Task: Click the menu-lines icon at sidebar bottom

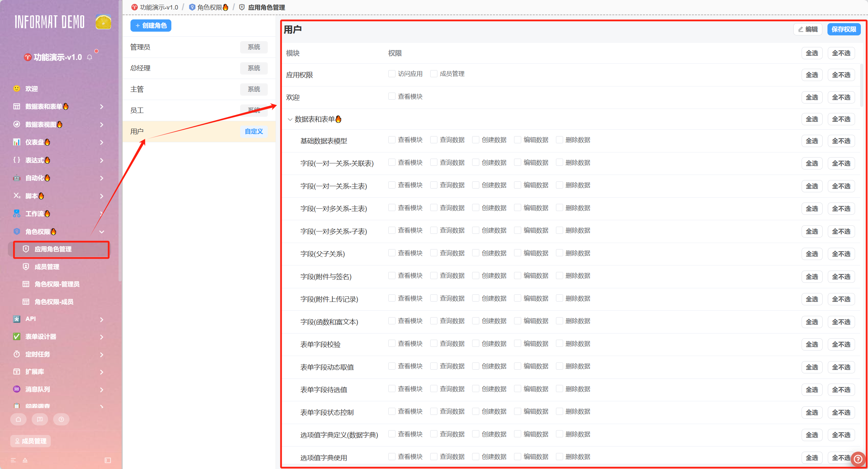Action: (x=13, y=460)
